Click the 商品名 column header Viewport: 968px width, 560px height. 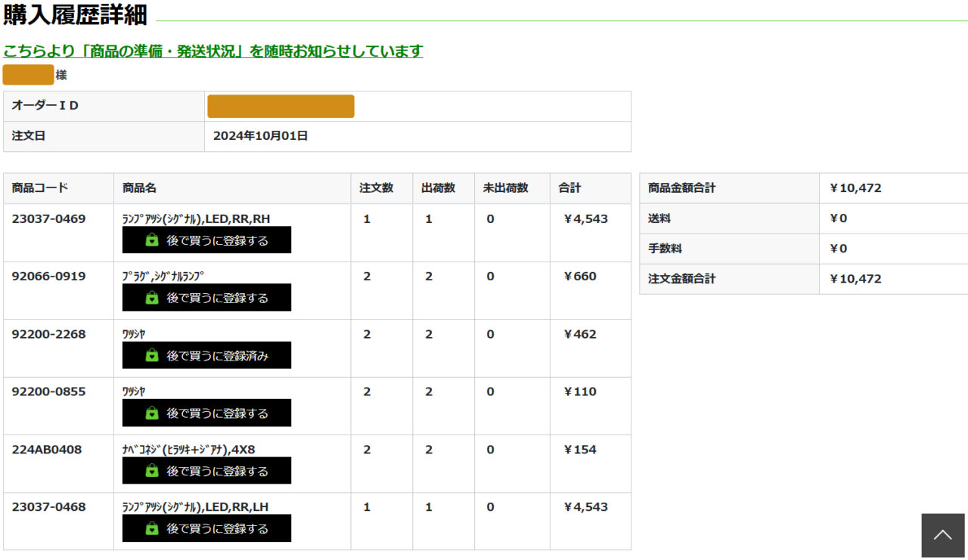[x=232, y=188]
